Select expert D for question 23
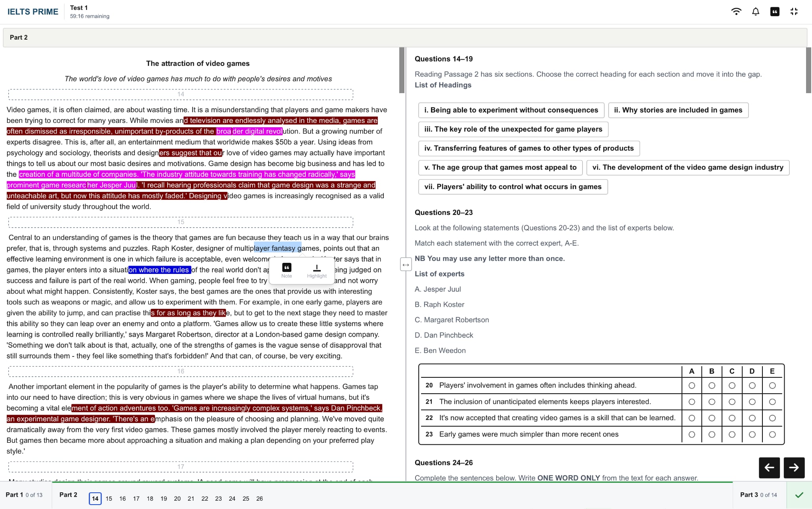812x509 pixels. pos(752,434)
